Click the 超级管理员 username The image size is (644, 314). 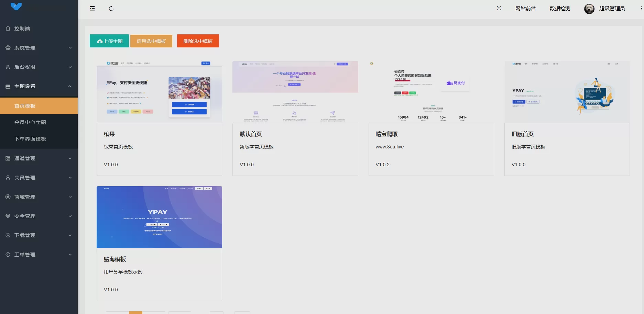pyautogui.click(x=612, y=9)
